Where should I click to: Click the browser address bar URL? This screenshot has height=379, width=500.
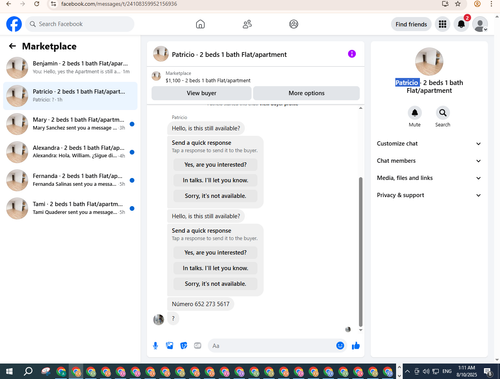(119, 4)
